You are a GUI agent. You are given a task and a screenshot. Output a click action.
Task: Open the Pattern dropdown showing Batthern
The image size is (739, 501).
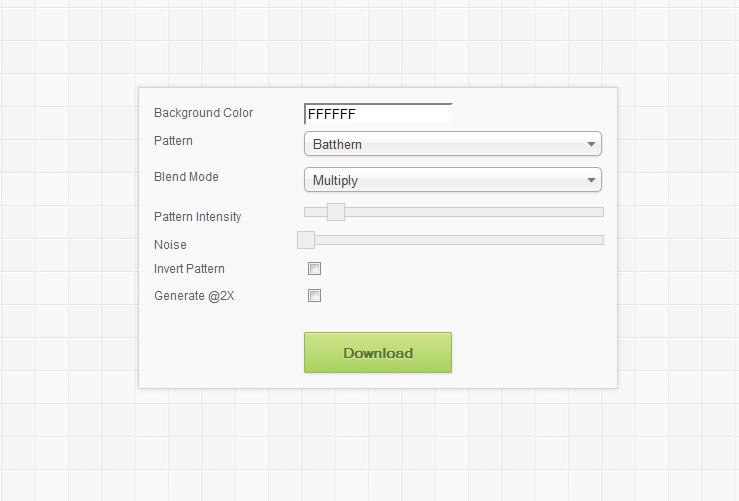[452, 144]
